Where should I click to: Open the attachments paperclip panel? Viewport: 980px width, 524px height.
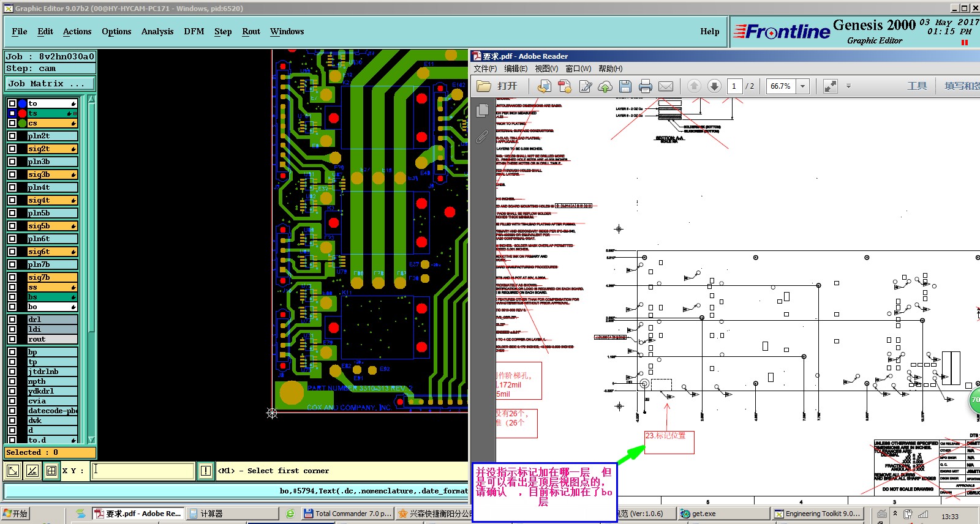tap(482, 137)
